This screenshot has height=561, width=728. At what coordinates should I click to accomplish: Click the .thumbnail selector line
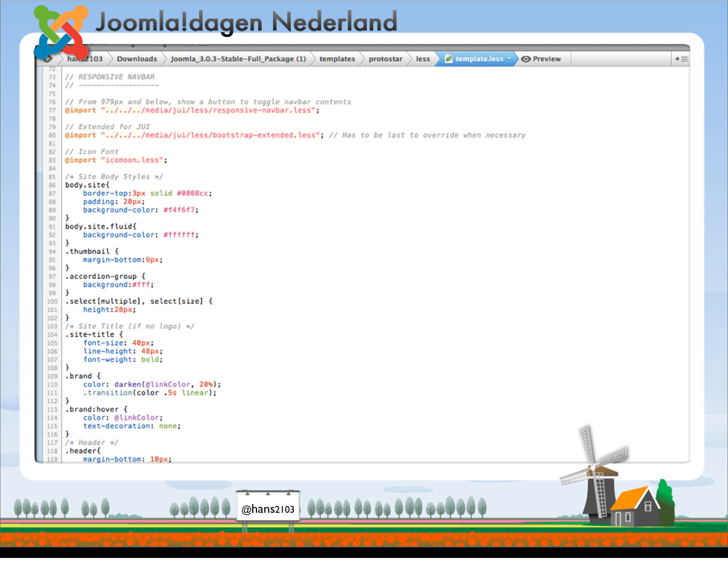92,251
